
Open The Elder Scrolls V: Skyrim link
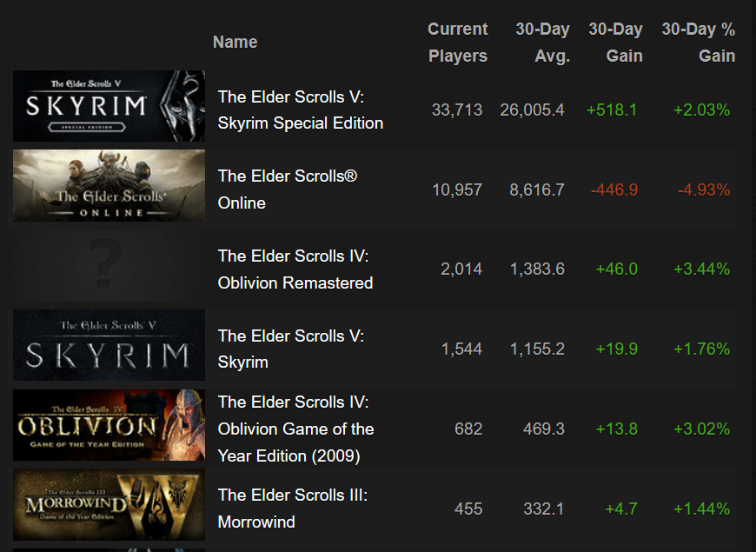click(x=291, y=349)
